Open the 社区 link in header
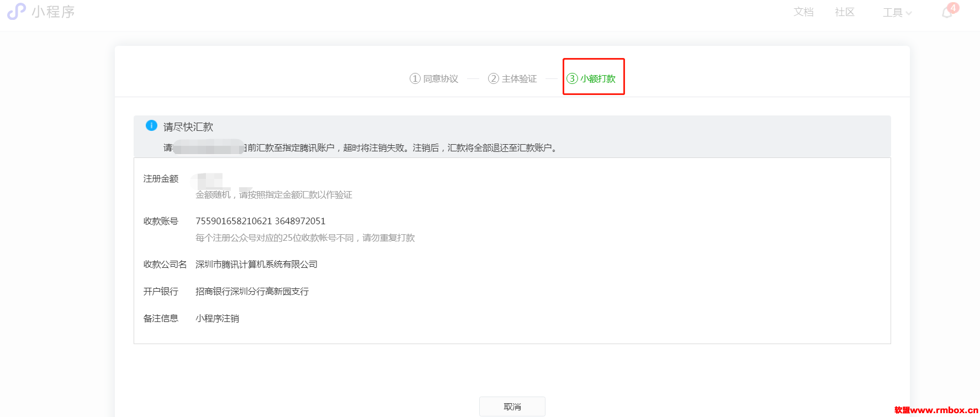This screenshot has width=980, height=417. (x=845, y=12)
